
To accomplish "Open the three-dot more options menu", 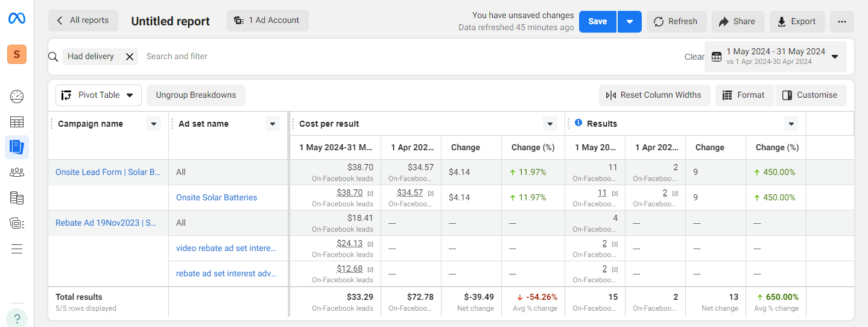I will coord(841,21).
